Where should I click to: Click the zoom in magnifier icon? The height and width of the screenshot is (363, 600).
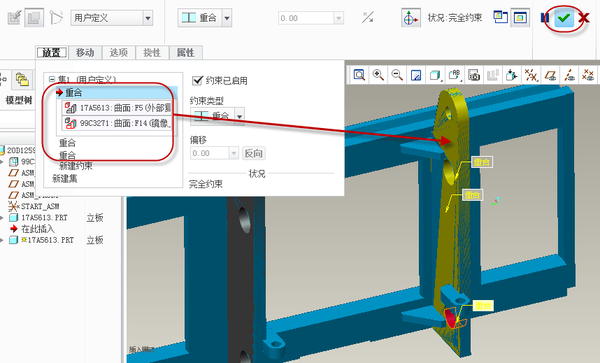(378, 75)
